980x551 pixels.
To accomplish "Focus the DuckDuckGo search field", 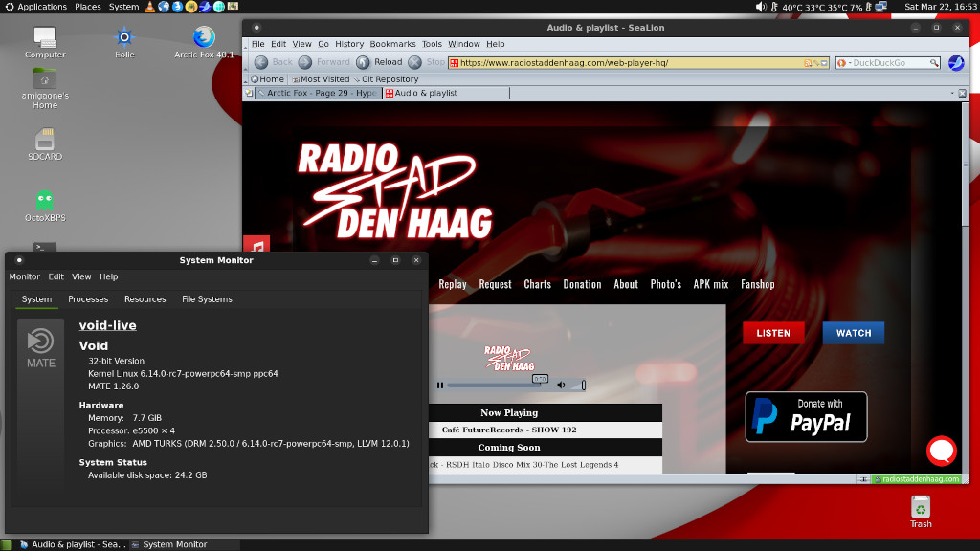I will (890, 63).
